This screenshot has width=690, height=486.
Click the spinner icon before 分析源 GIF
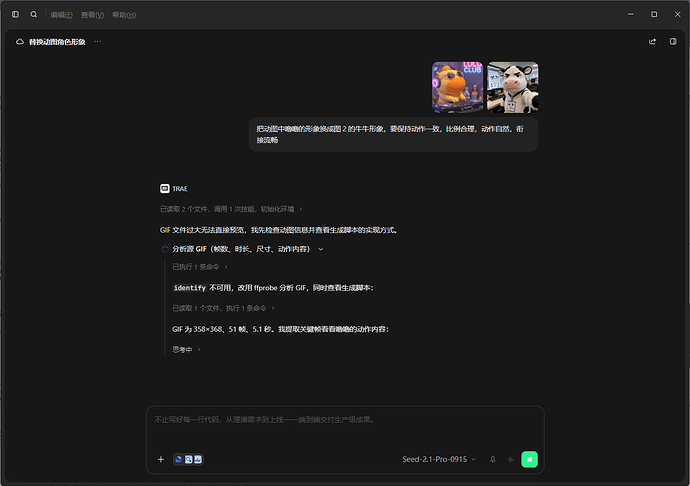tap(165, 249)
